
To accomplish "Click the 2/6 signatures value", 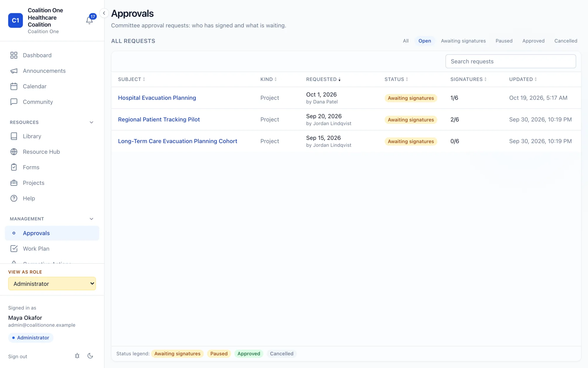I will pos(455,120).
